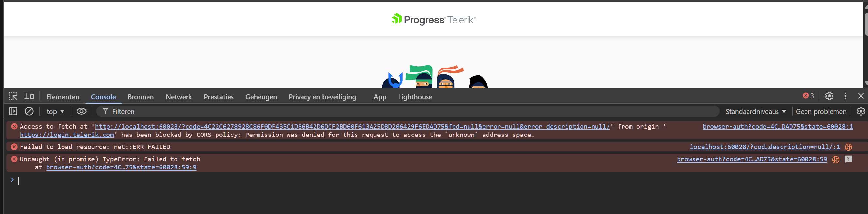868x214 pixels.
Task: Follow the https://login.telerik.com link
Action: [x=67, y=135]
